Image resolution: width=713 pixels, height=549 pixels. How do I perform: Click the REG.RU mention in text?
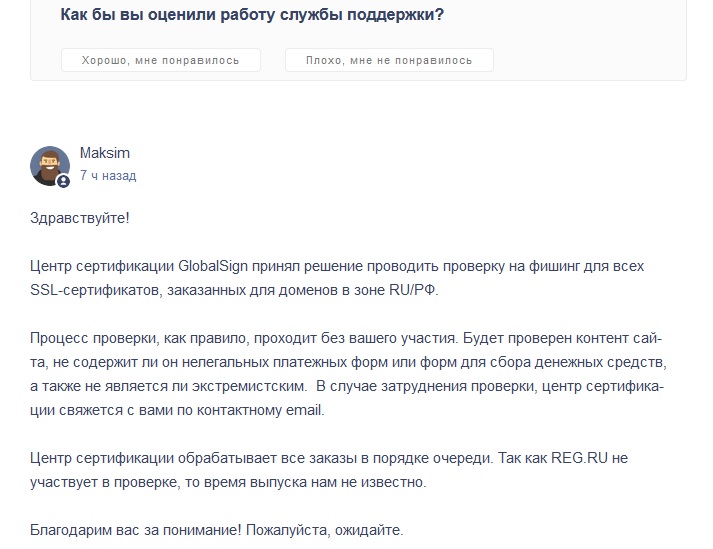579,458
